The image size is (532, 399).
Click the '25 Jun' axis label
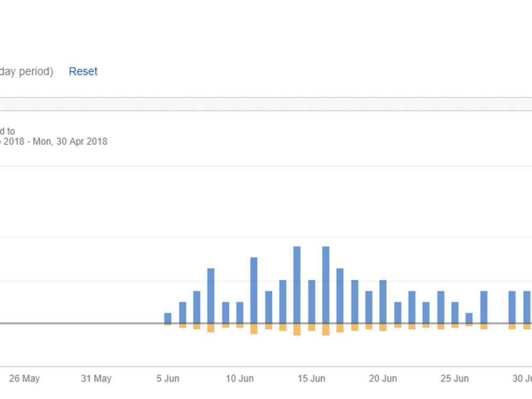[x=455, y=378]
